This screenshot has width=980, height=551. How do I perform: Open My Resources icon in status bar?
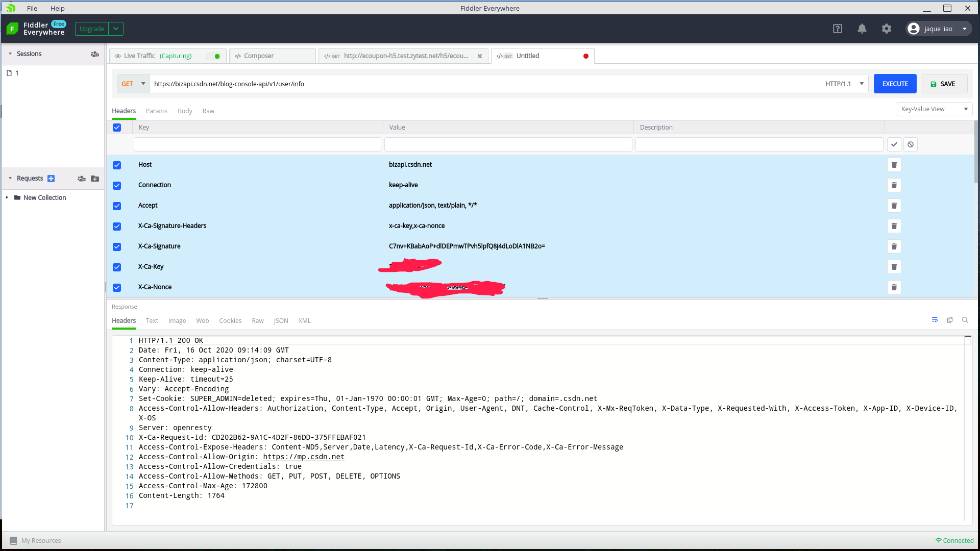13,541
